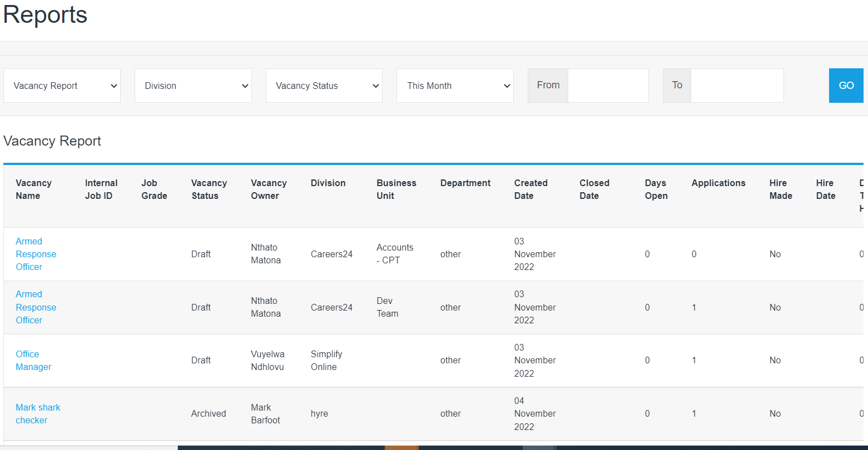Click the Department column header
The height and width of the screenshot is (450, 868).
465,183
